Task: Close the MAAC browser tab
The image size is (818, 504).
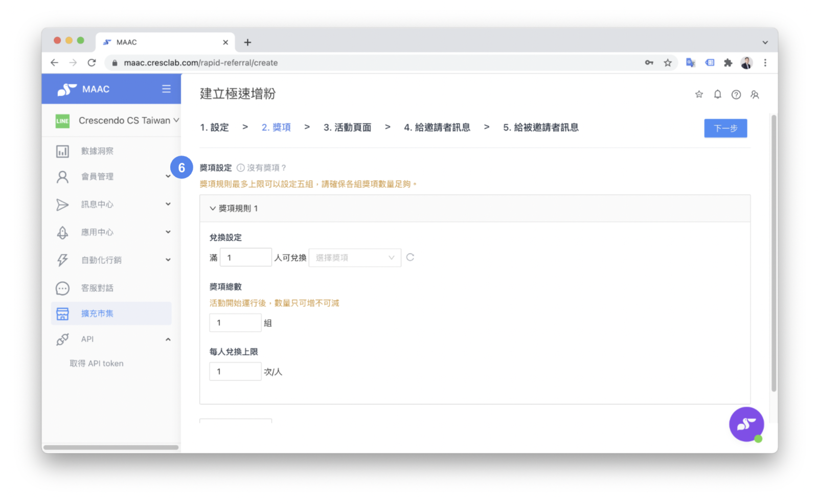Action: (225, 42)
